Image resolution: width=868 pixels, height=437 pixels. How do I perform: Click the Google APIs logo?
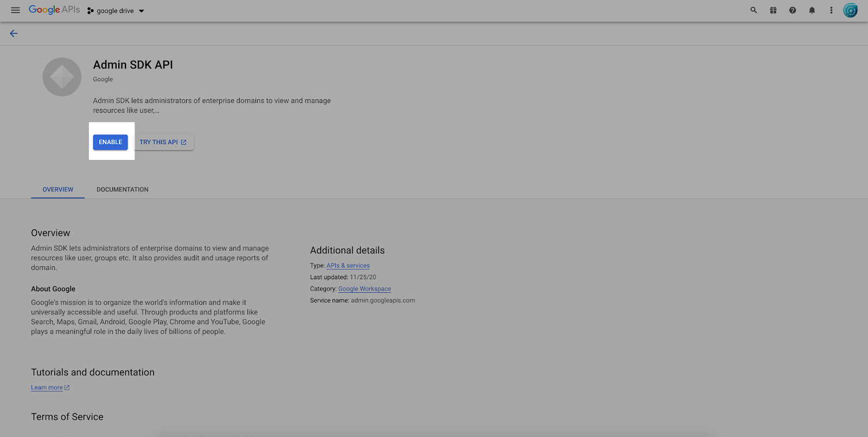click(54, 10)
